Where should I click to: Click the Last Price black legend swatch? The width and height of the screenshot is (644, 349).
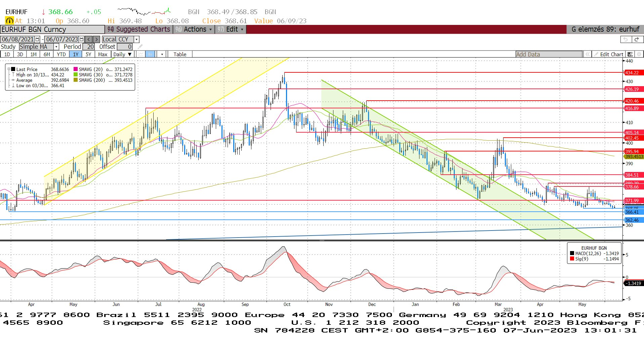[x=13, y=69]
